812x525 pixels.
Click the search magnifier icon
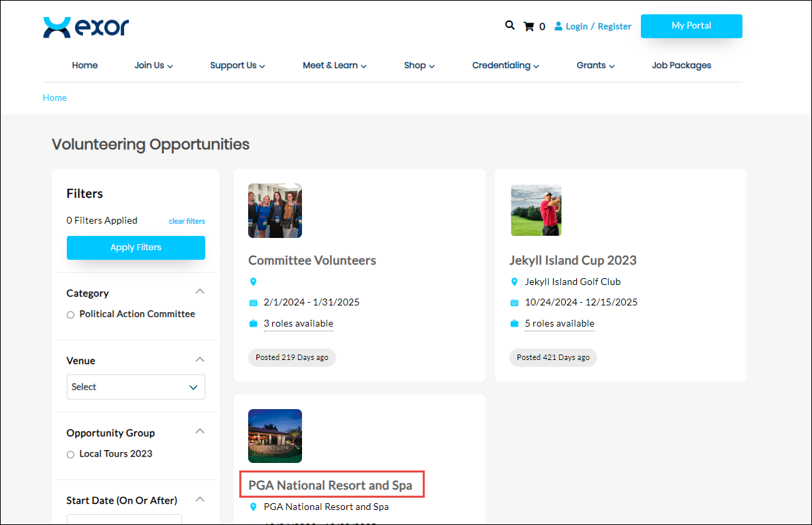509,25
